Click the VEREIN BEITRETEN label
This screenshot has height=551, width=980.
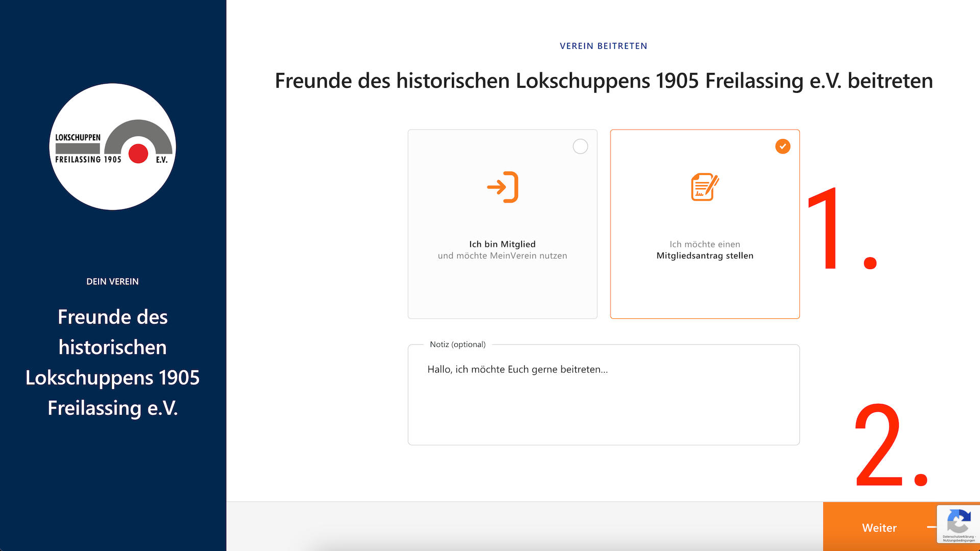[603, 46]
